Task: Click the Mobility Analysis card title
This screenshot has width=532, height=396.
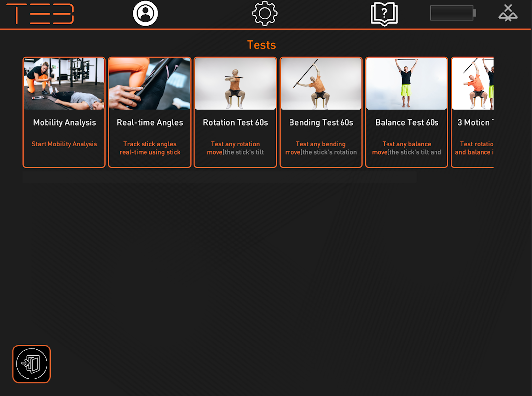Action: 64,122
